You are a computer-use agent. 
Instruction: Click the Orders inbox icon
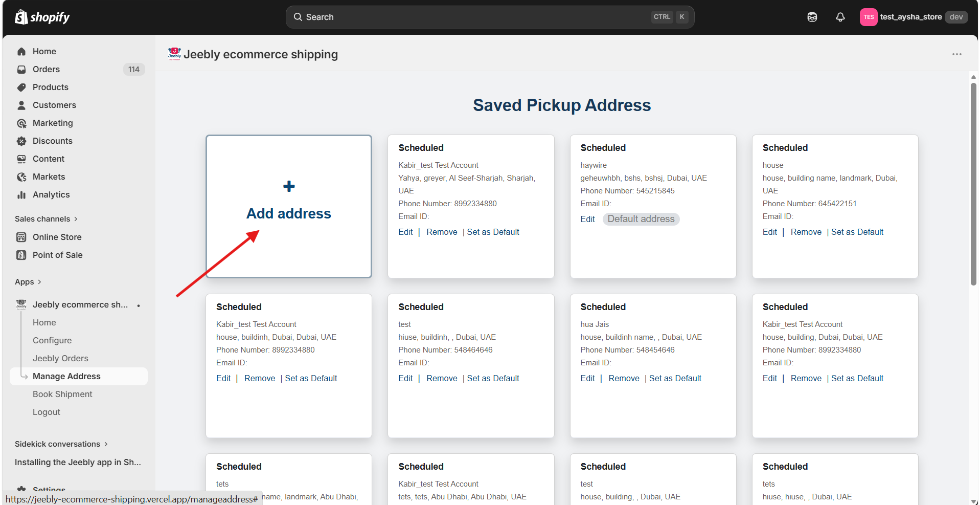(21, 69)
